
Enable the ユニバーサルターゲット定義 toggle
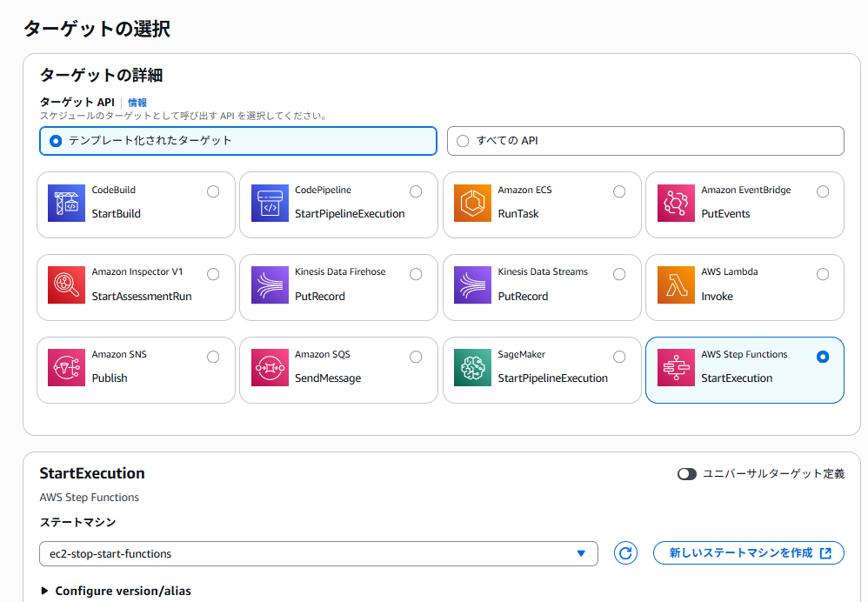click(x=687, y=474)
